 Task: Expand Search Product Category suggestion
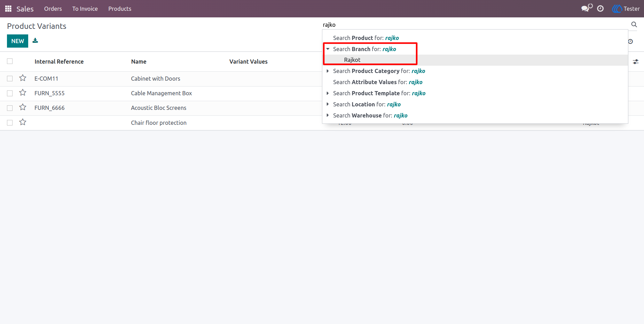click(x=328, y=71)
